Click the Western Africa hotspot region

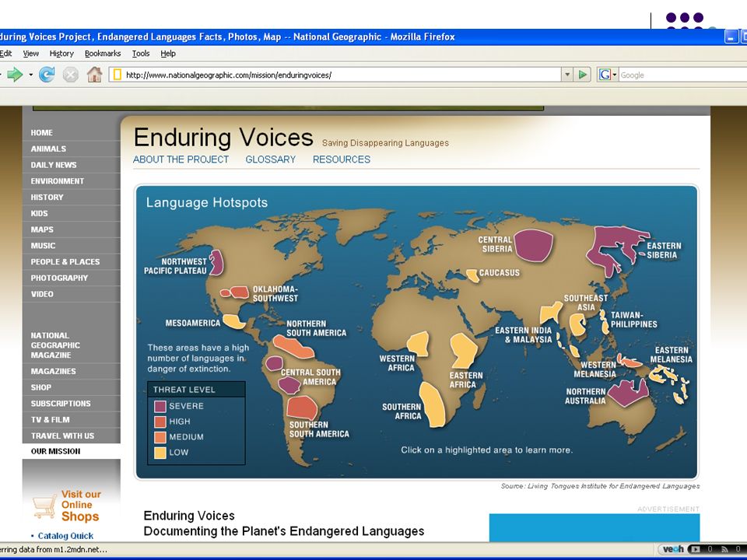419,344
